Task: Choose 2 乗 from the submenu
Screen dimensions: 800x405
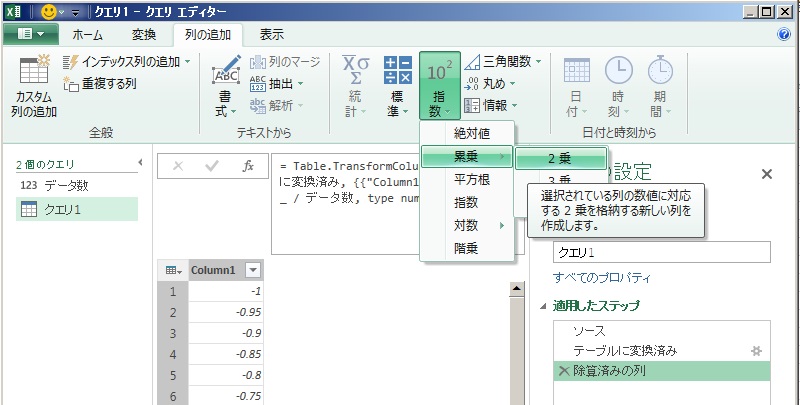Action: [x=561, y=158]
